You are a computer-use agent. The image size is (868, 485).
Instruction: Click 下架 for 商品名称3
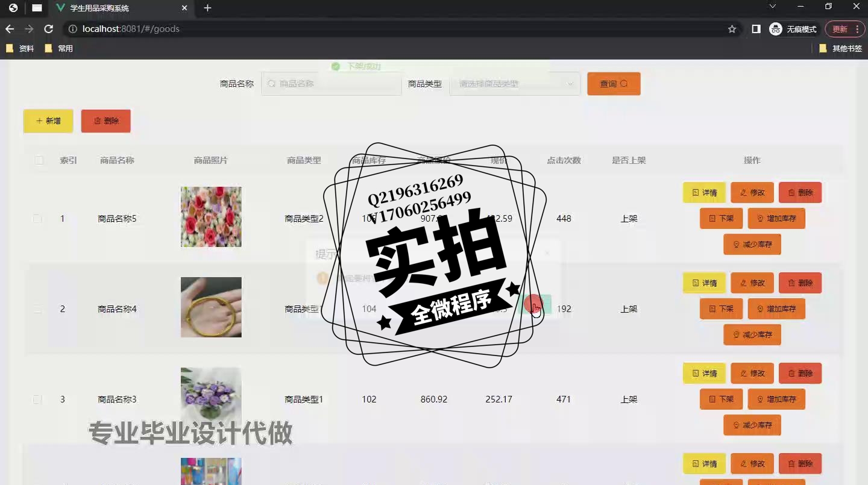click(x=722, y=399)
